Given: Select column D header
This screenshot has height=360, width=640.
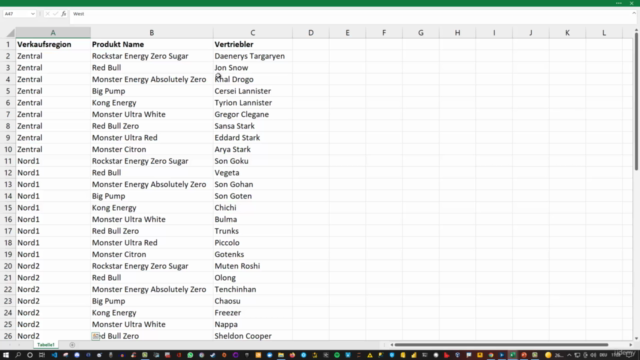Looking at the screenshot, I should coord(311,33).
